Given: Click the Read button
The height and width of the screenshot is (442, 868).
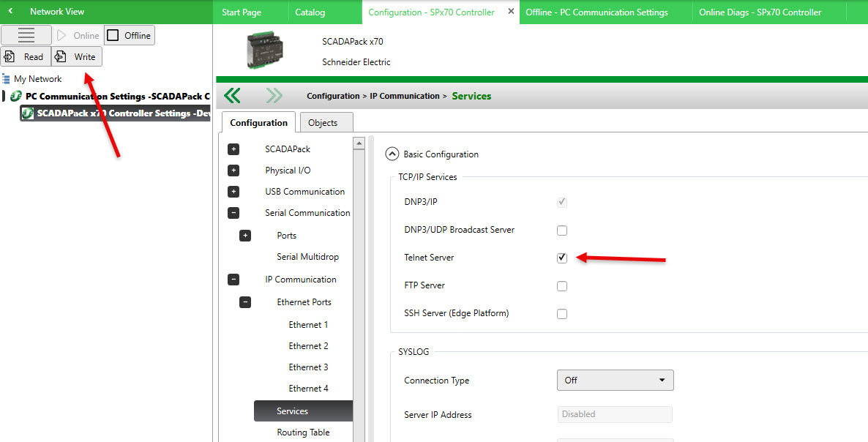Looking at the screenshot, I should click(26, 56).
